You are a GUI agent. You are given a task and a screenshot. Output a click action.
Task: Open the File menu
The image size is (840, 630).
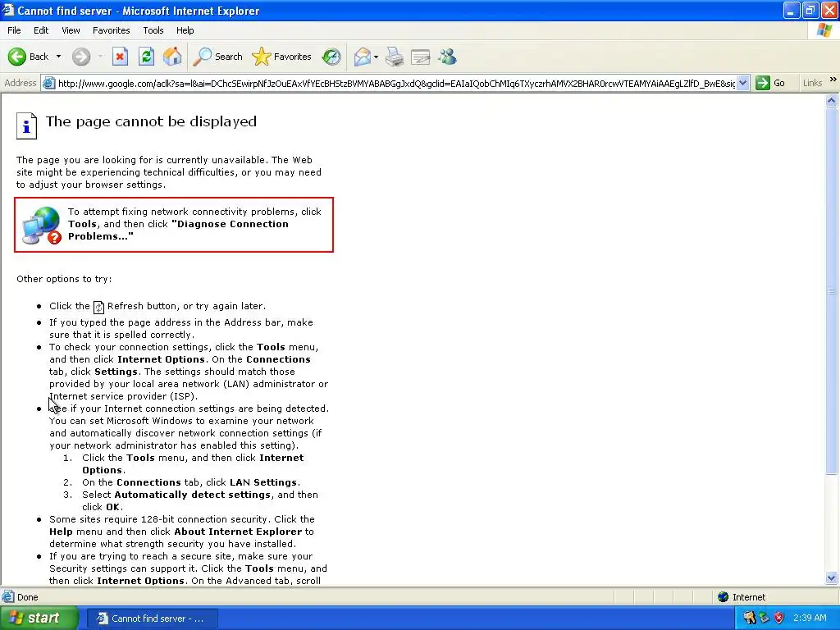click(x=14, y=30)
